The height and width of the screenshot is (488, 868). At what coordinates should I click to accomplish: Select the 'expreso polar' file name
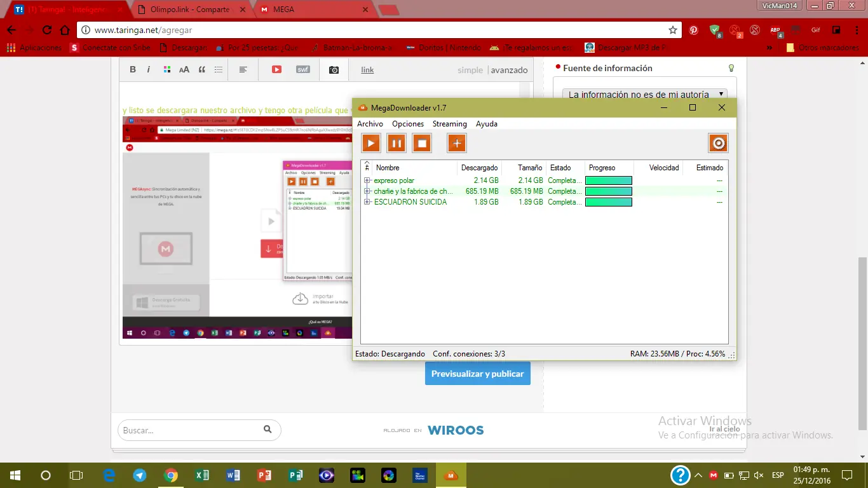click(x=394, y=180)
